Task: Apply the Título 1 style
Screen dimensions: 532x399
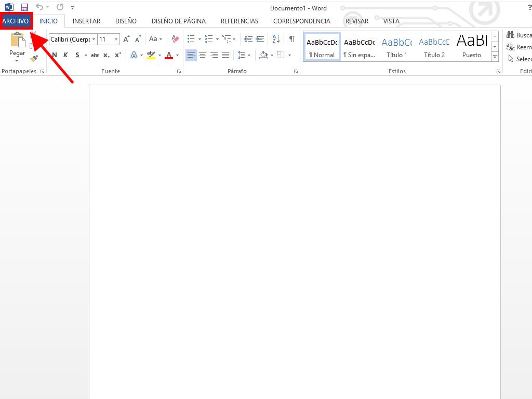Action: (397, 47)
